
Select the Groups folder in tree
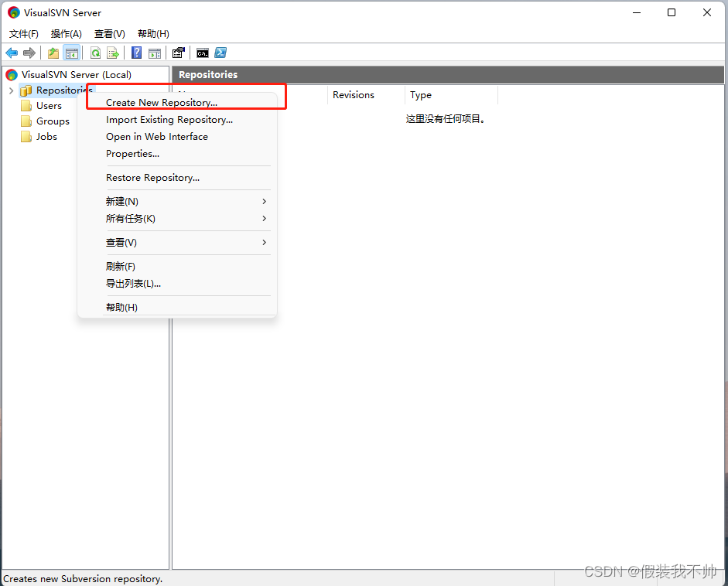click(x=53, y=121)
